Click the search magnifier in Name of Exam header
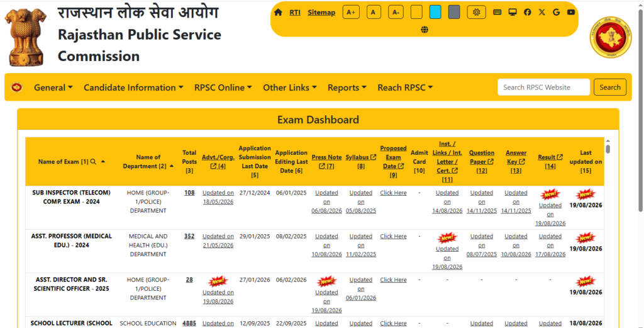Screen dimensions: 644x328 point(93,162)
